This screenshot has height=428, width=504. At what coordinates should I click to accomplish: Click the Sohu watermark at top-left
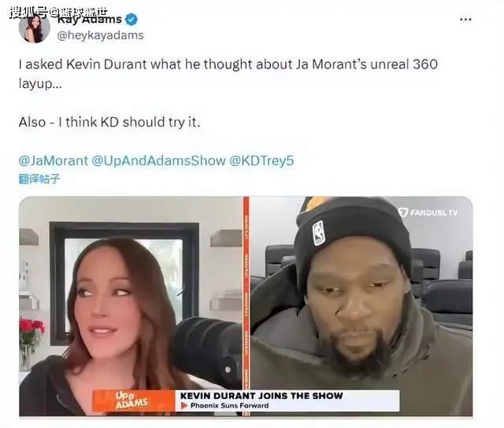(58, 13)
